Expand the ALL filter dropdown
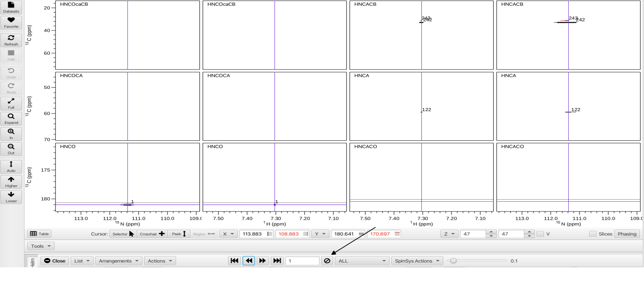The height and width of the screenshot is (291, 644). (362, 261)
